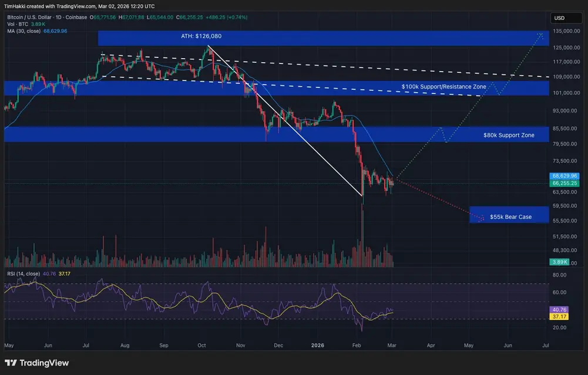
Task: Click the TradingView logo icon
Action: tap(11, 363)
